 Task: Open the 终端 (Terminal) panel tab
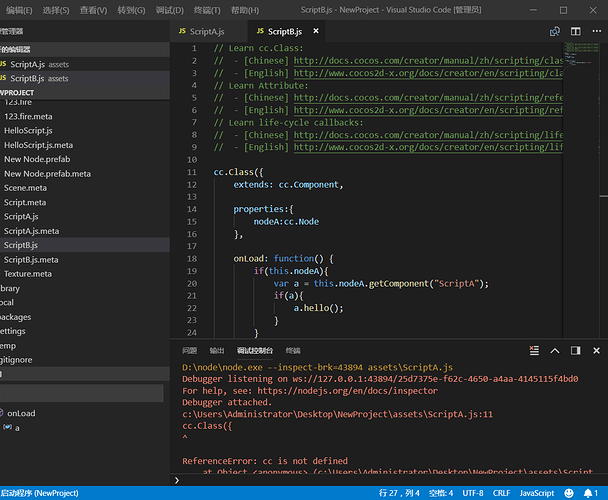click(293, 351)
